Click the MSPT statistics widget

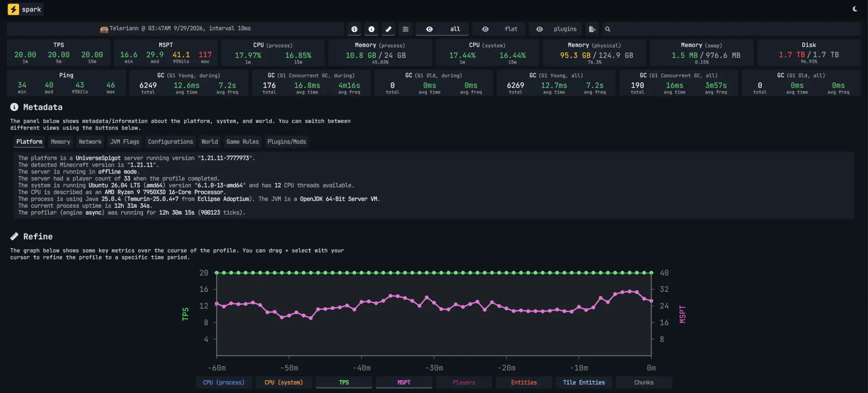(166, 53)
